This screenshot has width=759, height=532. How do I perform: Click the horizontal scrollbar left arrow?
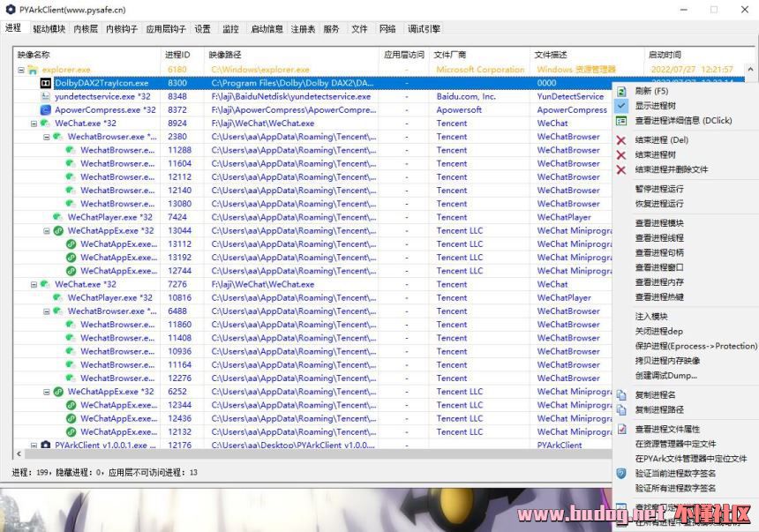[19, 454]
